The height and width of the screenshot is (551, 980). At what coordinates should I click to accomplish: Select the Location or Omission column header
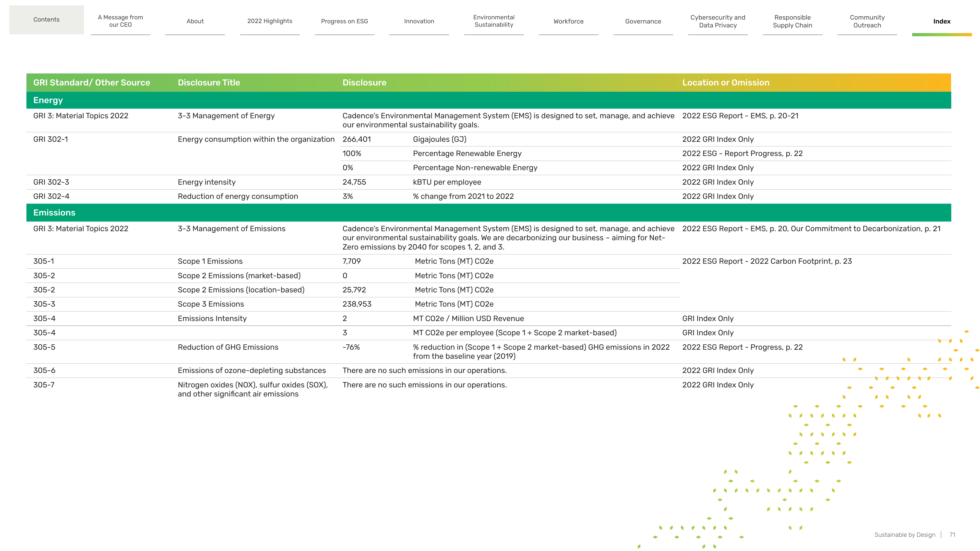726,83
